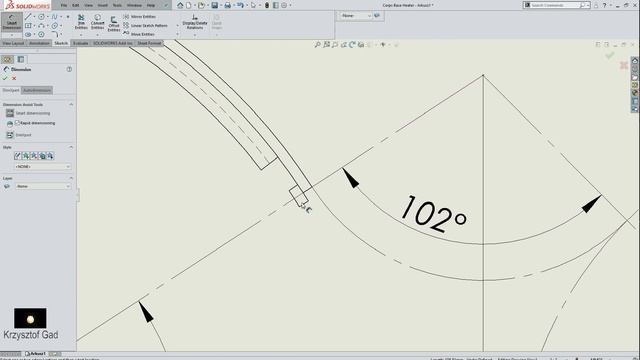Image resolution: width=640 pixels, height=360 pixels.
Task: Open the Style NONE dropdown
Action: (42, 167)
